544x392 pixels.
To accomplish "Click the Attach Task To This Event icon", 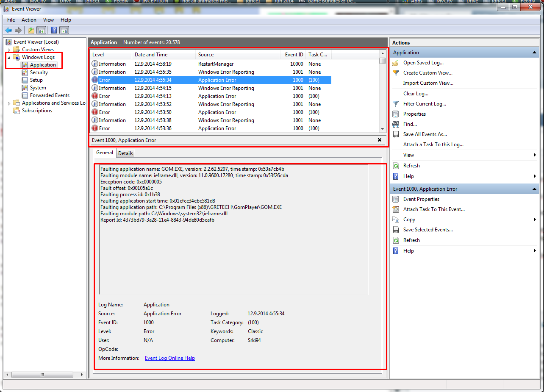I will pyautogui.click(x=396, y=209).
